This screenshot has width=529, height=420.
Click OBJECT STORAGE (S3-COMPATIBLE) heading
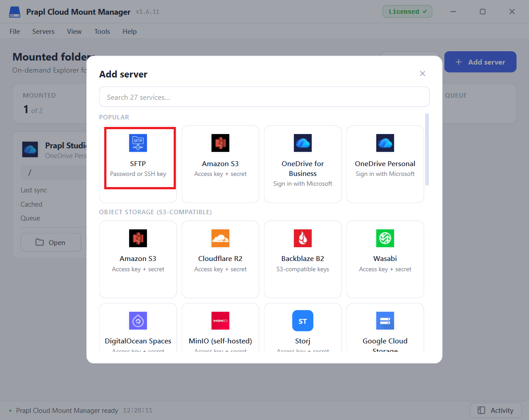coord(155,212)
